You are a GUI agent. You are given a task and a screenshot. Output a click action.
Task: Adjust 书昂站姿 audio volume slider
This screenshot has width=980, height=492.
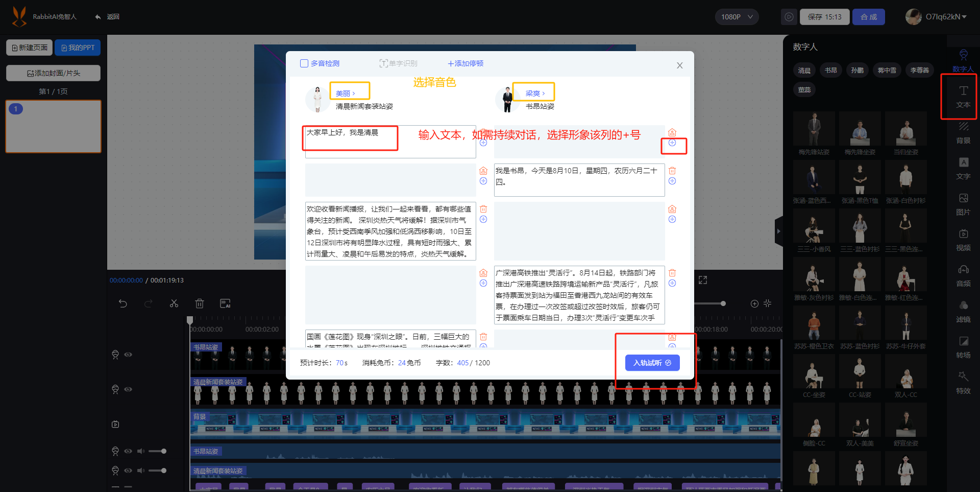(x=157, y=451)
